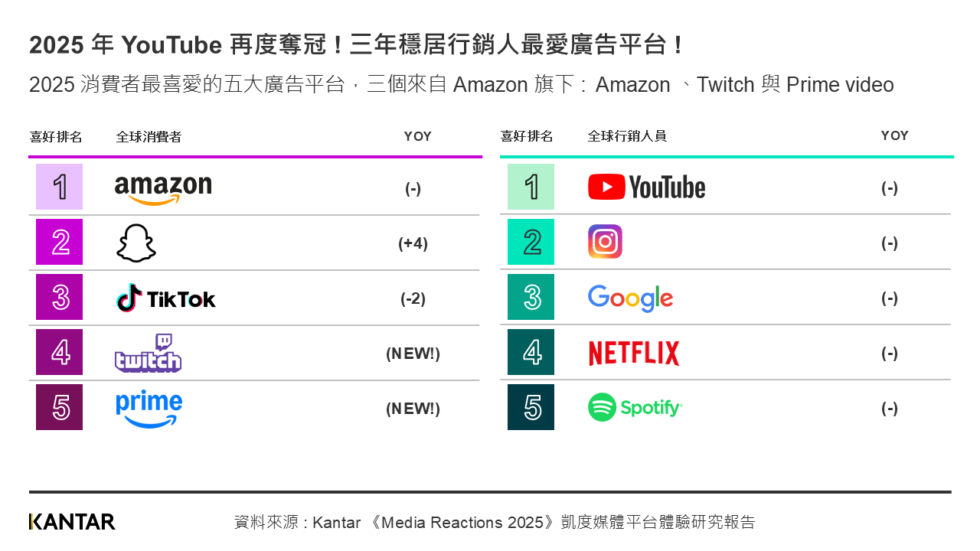Click the Twitch logo
Viewport: 980px width, 551px height.
click(x=148, y=354)
